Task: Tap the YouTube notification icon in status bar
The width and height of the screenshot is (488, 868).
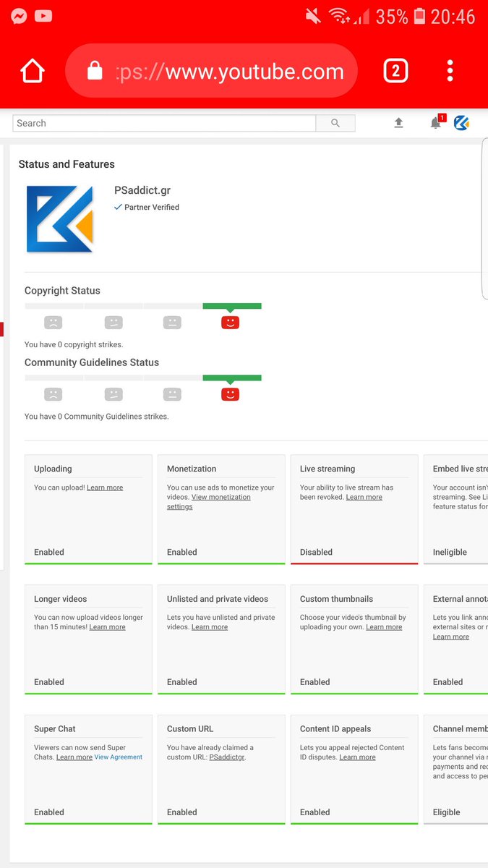Action: (43, 16)
